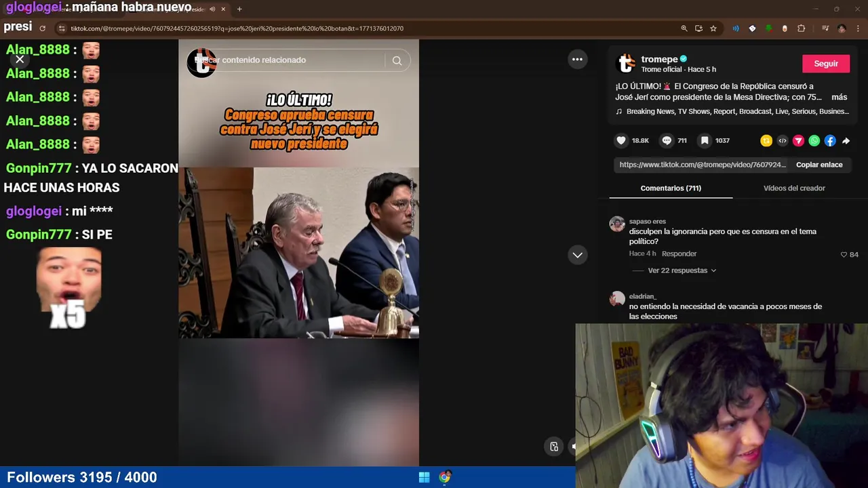Open comments via the speech bubble icon
Viewport: 868px width, 488px height.
(x=667, y=140)
